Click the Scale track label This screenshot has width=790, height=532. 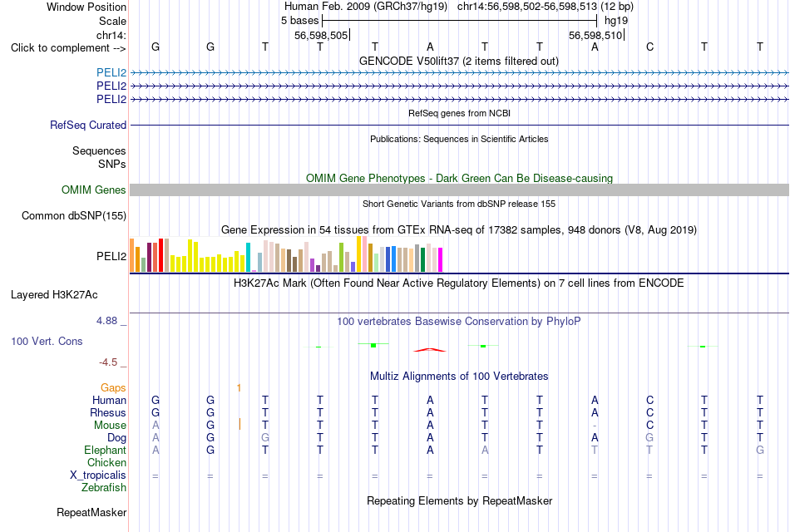point(112,21)
